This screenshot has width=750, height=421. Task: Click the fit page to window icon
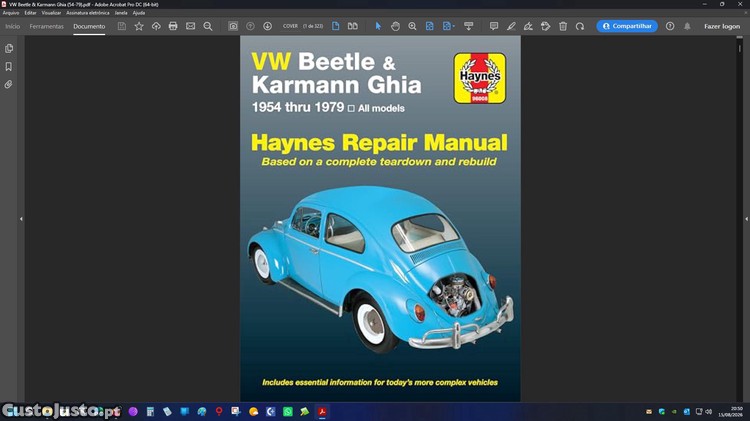click(430, 26)
